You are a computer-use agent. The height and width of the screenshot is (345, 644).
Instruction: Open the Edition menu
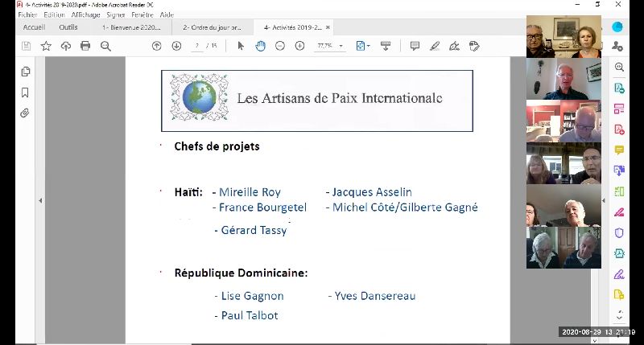click(54, 14)
